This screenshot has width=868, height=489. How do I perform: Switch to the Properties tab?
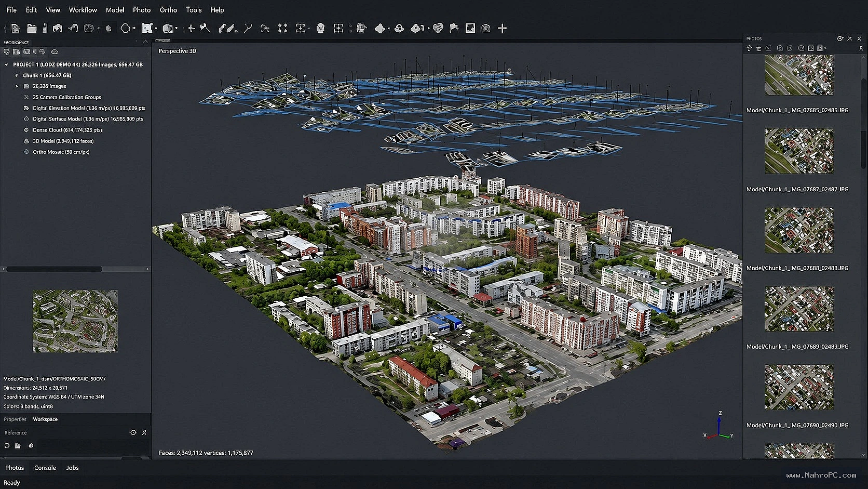pyautogui.click(x=15, y=419)
